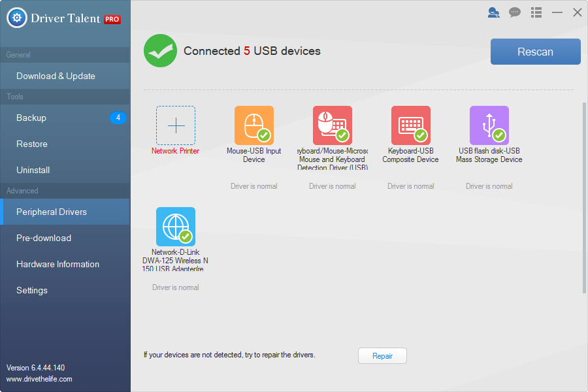Click the green connected checkmark icon
588x392 pixels.
[161, 51]
